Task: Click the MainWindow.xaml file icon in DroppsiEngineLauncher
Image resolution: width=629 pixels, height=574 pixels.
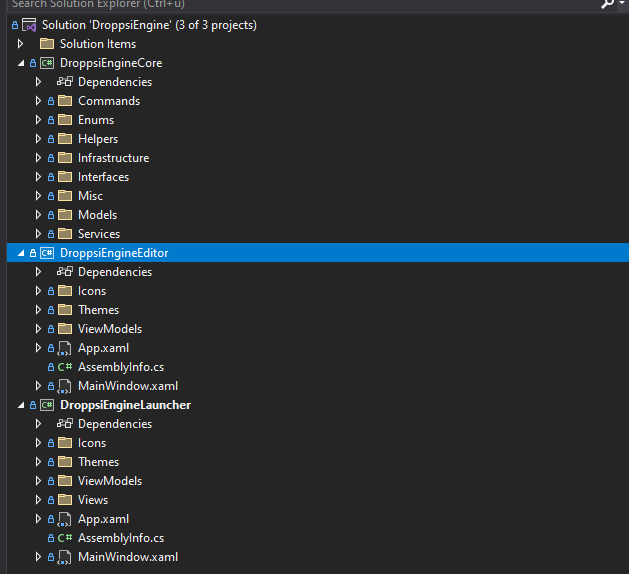Action: [x=64, y=558]
